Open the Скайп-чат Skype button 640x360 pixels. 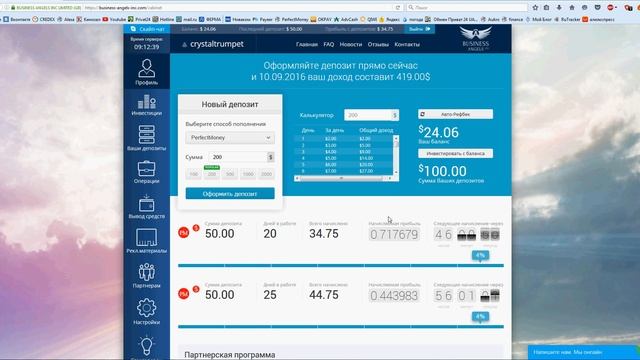[147, 29]
